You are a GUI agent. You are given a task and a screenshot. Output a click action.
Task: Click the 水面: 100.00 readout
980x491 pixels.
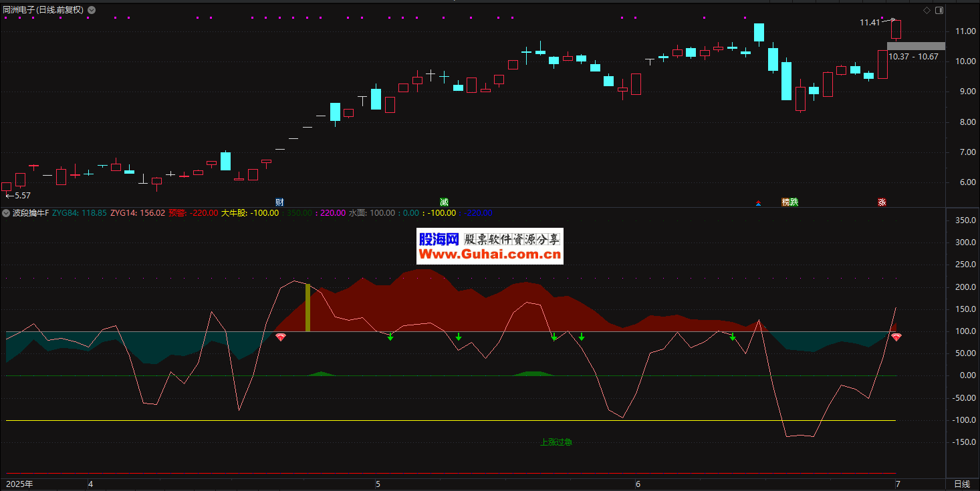click(x=372, y=213)
